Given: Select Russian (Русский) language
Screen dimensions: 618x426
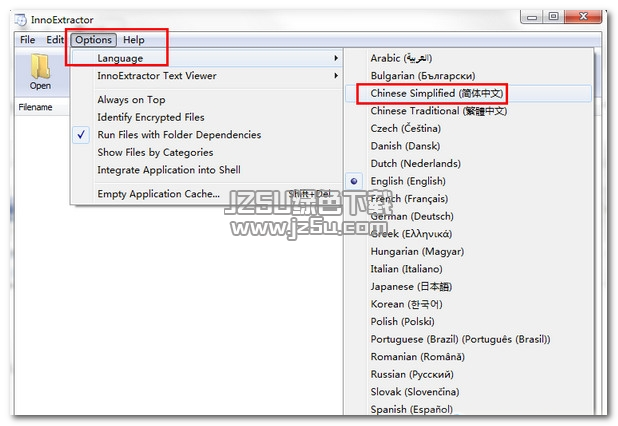Looking at the screenshot, I should (x=468, y=374).
